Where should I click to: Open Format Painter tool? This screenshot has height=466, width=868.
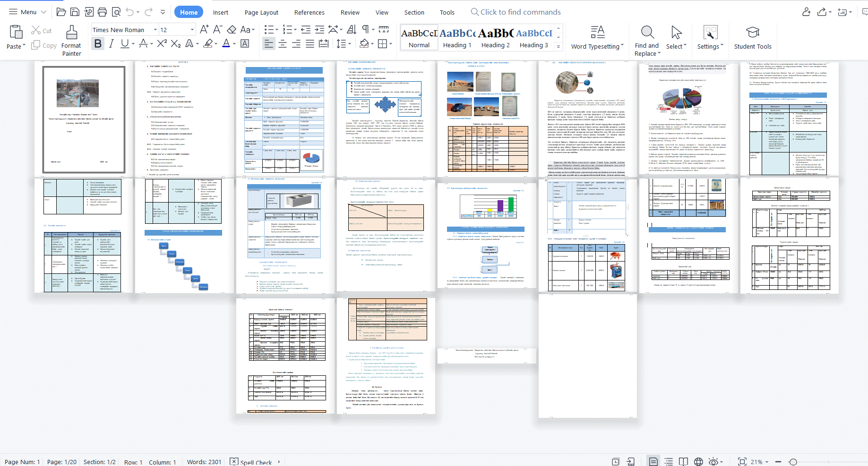(71, 41)
